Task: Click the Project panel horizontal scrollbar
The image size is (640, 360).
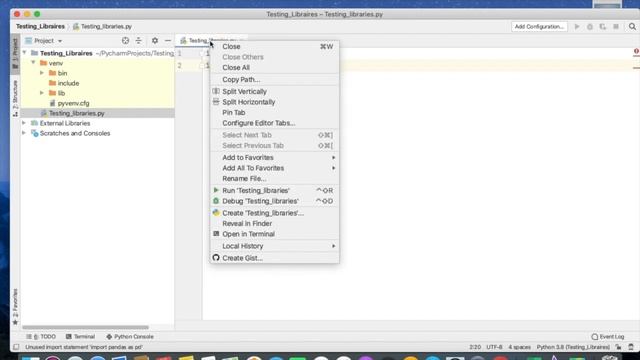Action: coord(85,327)
